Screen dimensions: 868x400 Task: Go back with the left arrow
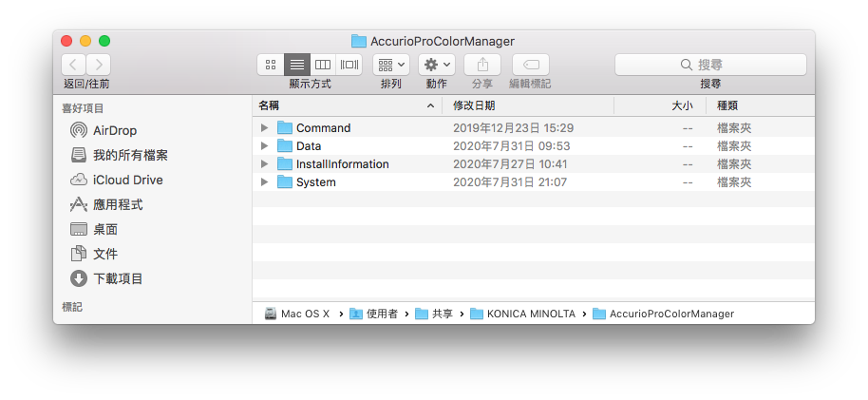tap(74, 65)
